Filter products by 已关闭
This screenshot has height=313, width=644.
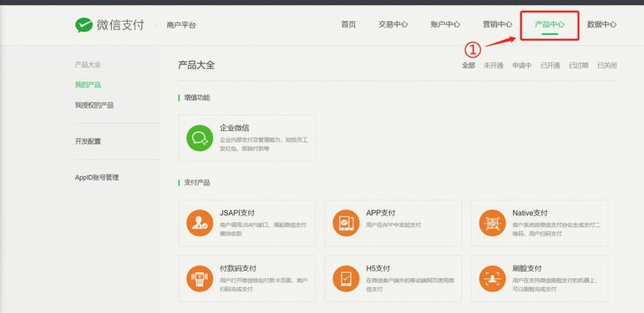(606, 65)
